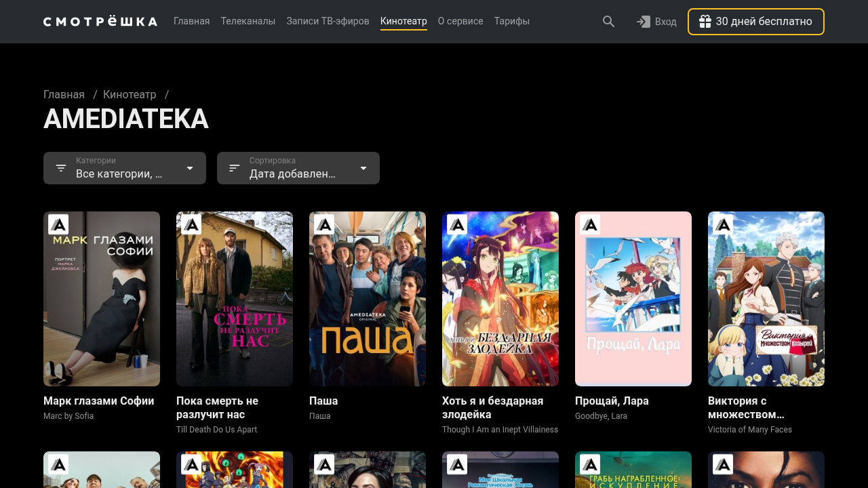Click Amediateka badge on Марк глазами Софии poster
The width and height of the screenshot is (868, 488).
[58, 225]
